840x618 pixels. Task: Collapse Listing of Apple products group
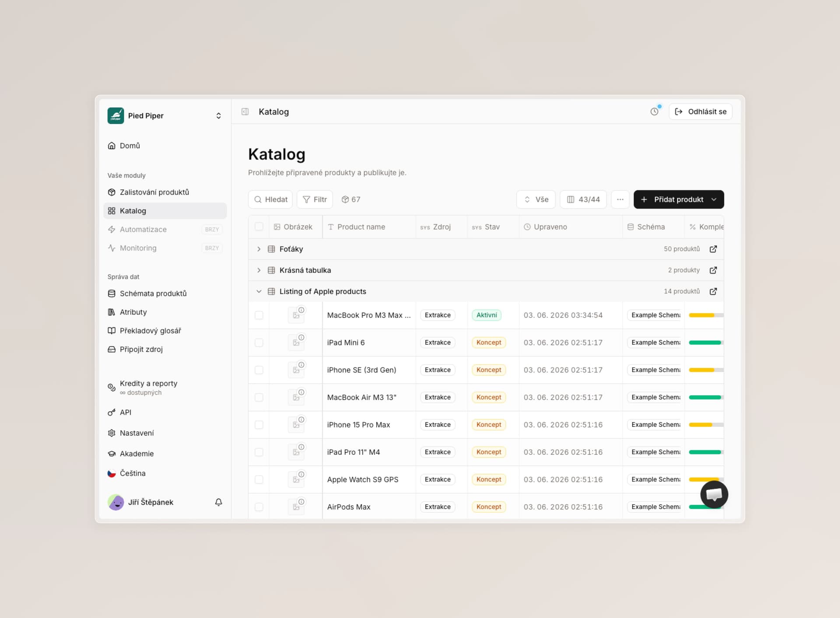tap(259, 291)
